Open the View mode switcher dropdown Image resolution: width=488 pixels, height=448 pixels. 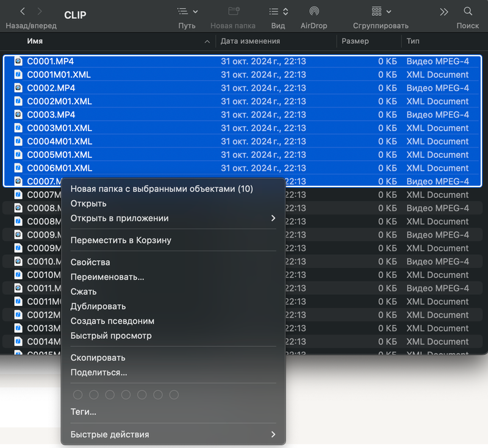pos(278,12)
